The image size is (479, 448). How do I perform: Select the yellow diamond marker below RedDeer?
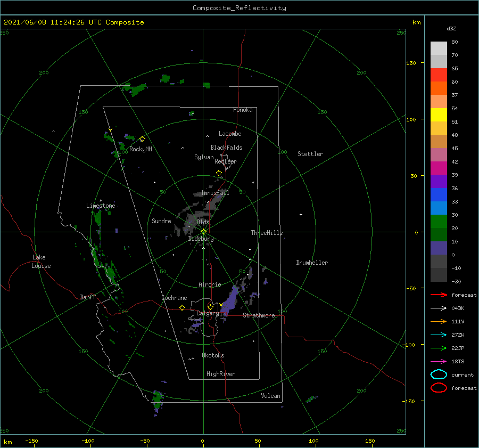point(219,173)
